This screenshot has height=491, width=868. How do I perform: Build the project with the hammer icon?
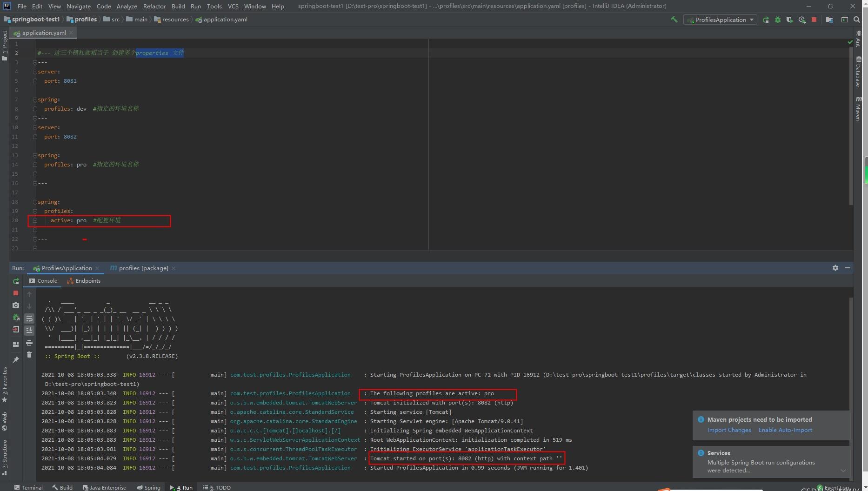[x=674, y=20]
